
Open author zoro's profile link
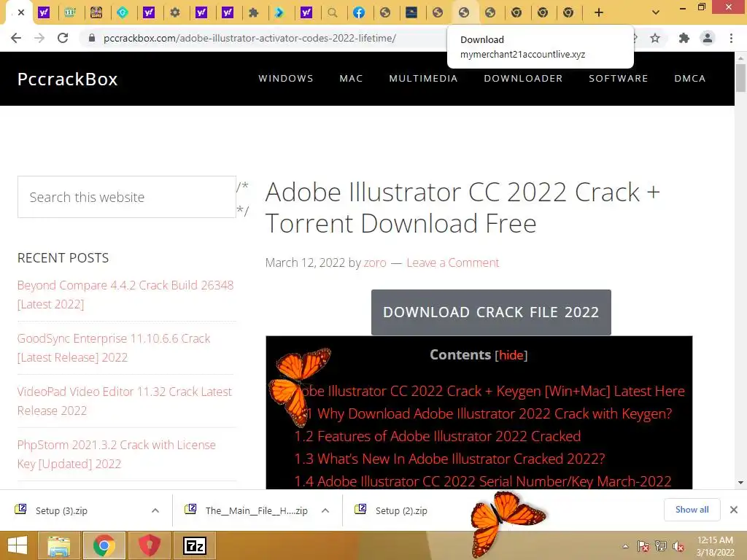[x=375, y=262]
